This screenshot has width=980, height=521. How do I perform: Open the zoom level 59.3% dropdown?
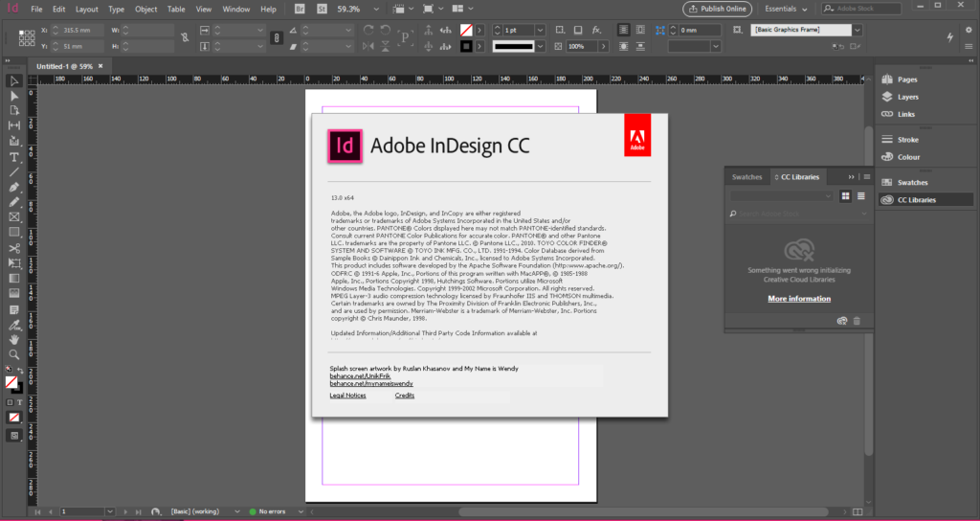pos(375,10)
